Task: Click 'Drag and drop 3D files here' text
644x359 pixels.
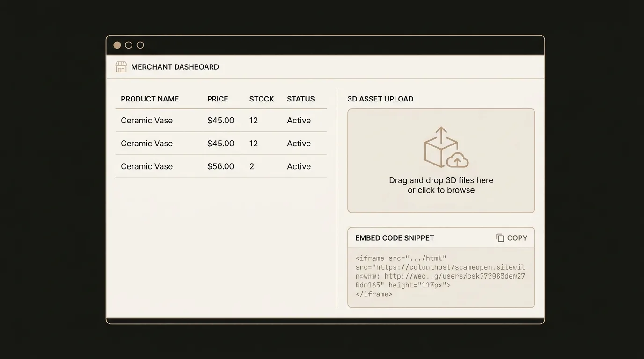Action: pyautogui.click(x=441, y=180)
